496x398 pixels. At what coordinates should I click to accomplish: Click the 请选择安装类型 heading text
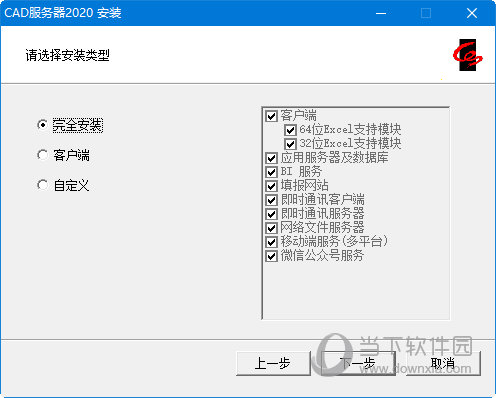point(68,55)
